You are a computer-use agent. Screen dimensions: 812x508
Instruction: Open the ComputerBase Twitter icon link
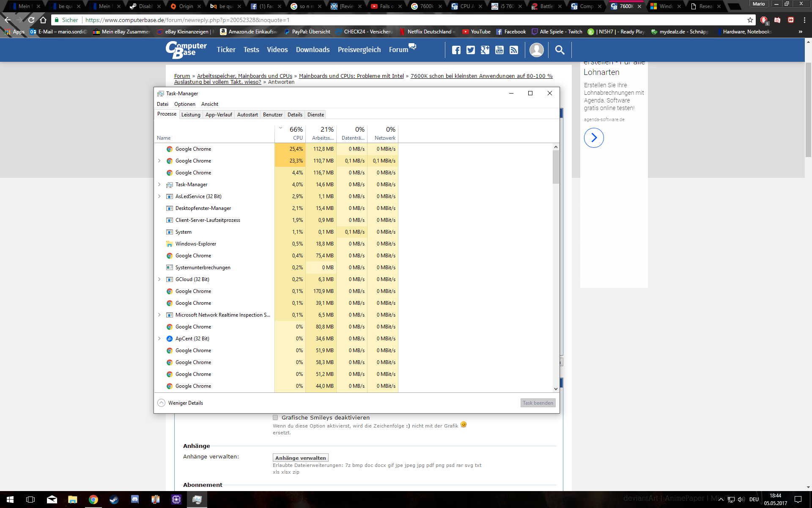point(470,50)
